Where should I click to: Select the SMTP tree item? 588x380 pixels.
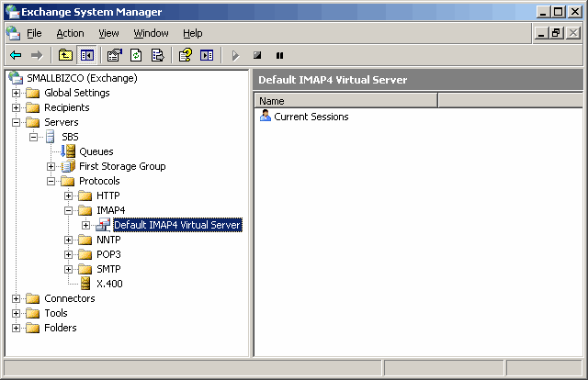coord(108,270)
